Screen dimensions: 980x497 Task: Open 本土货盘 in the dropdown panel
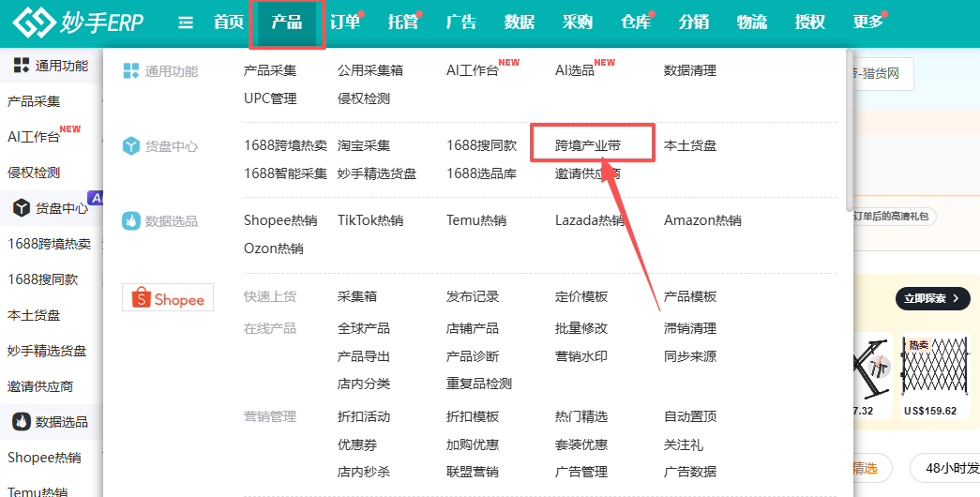click(x=690, y=145)
